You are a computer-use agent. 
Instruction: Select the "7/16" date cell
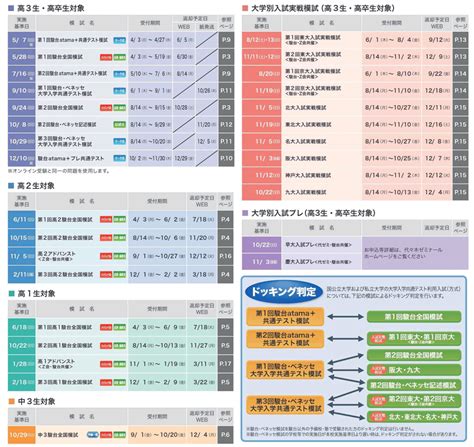21,74
